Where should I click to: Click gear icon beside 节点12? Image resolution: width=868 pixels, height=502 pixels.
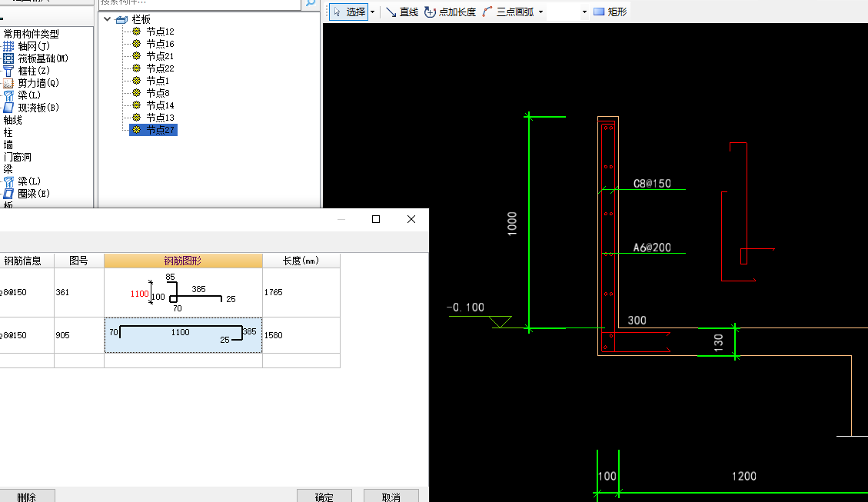[137, 32]
